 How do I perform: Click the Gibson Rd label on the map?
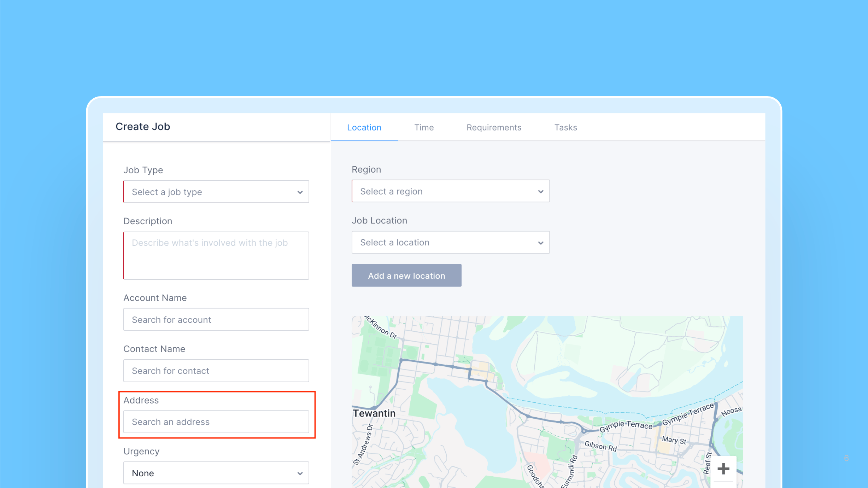[600, 446]
